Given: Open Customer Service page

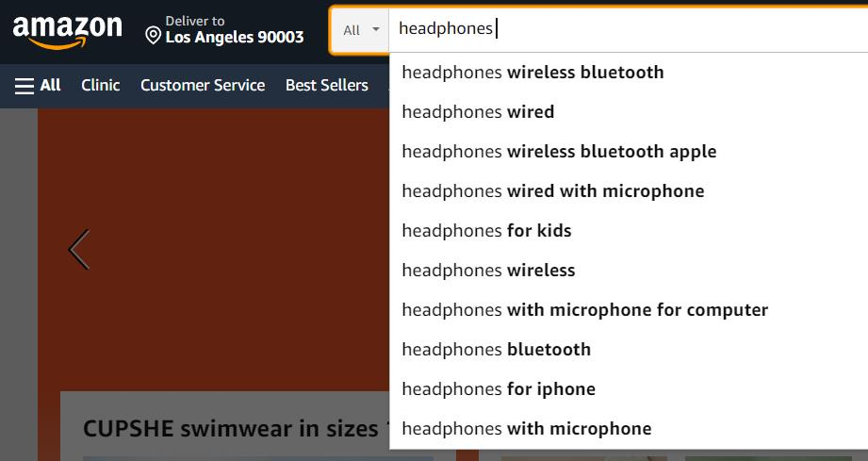Looking at the screenshot, I should 203,86.
